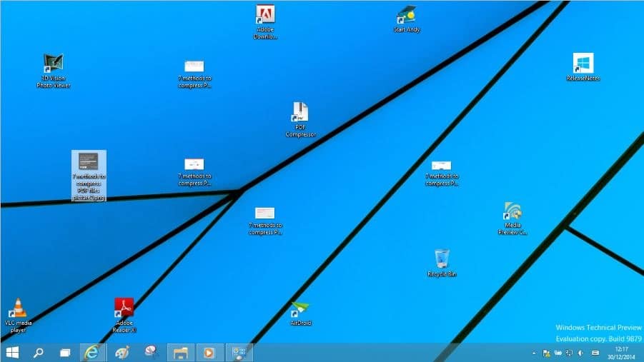The height and width of the screenshot is (362, 644).
Task: Select the '7 methods' file directly above Recycle Bin
Action: (442, 174)
